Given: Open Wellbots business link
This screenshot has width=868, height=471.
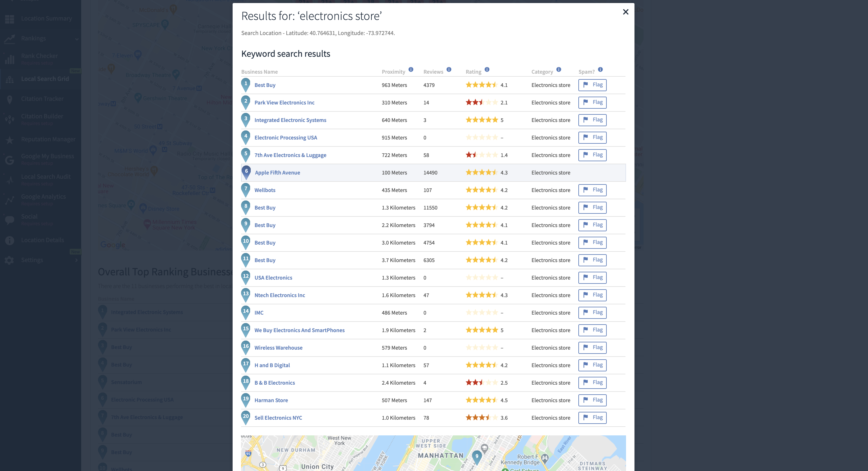Looking at the screenshot, I should [265, 190].
